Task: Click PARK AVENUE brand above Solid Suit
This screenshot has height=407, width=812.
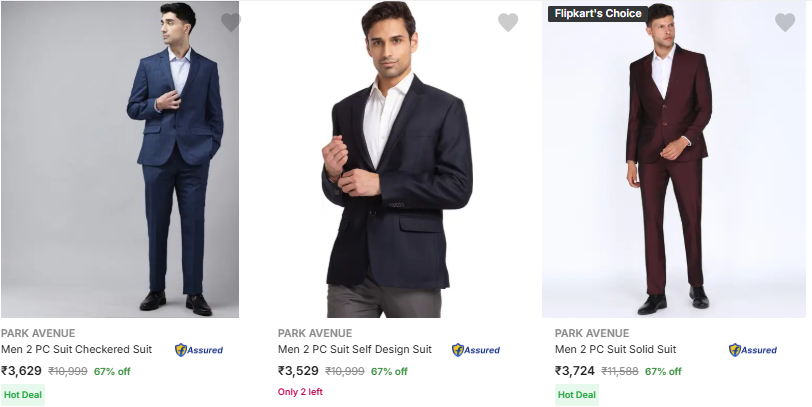Action: click(x=592, y=333)
